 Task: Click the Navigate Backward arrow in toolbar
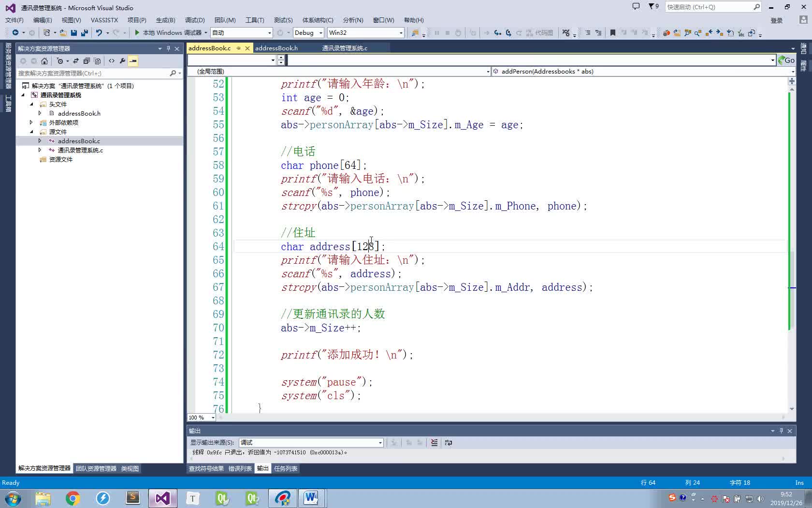15,32
